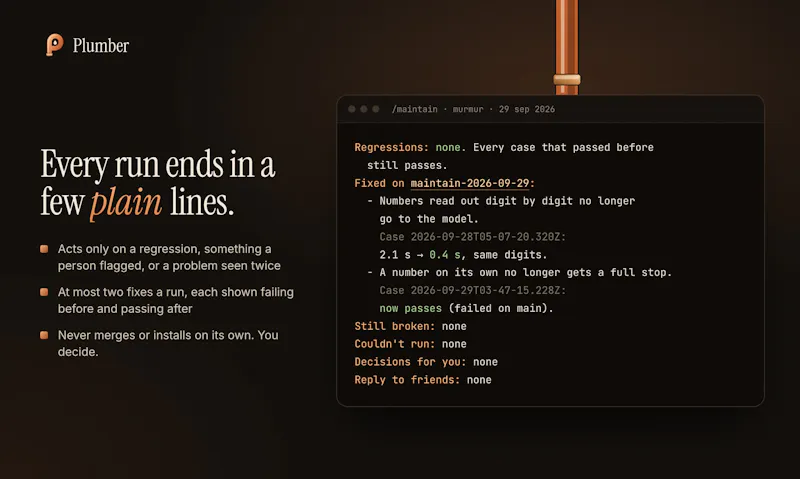Click 'Regressions:' label in terminal output
This screenshot has width=800, height=479.
(392, 147)
